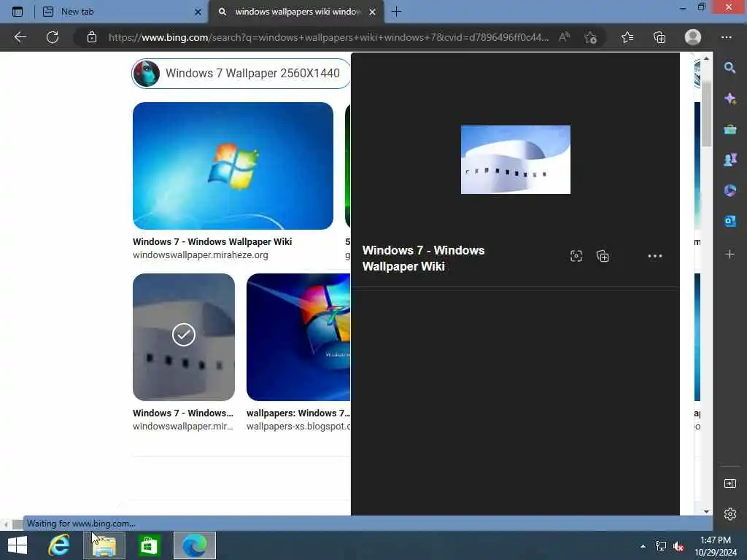Visit windowswallpaper.miraheze.org source link
This screenshot has height=560, width=747.
(200, 255)
